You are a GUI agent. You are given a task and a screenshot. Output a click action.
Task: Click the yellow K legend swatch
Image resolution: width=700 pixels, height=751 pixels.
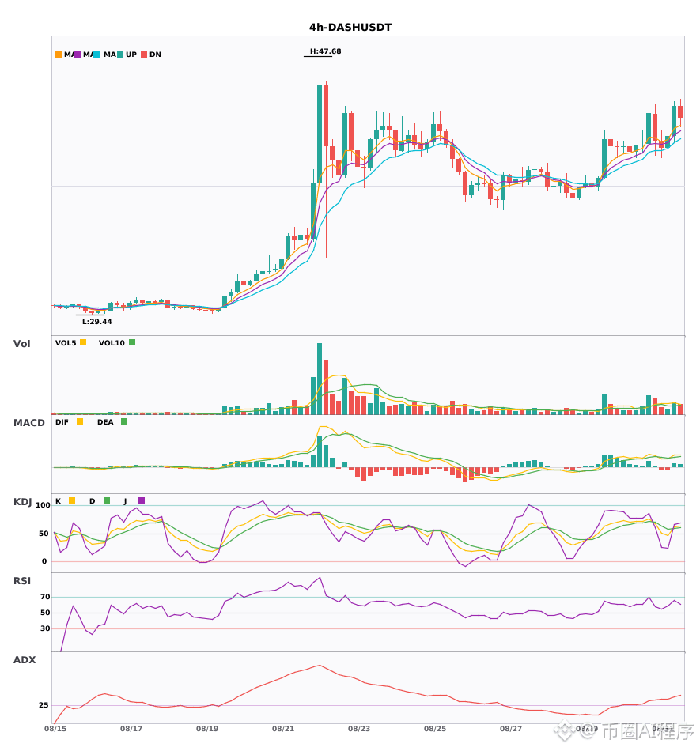coord(72,500)
